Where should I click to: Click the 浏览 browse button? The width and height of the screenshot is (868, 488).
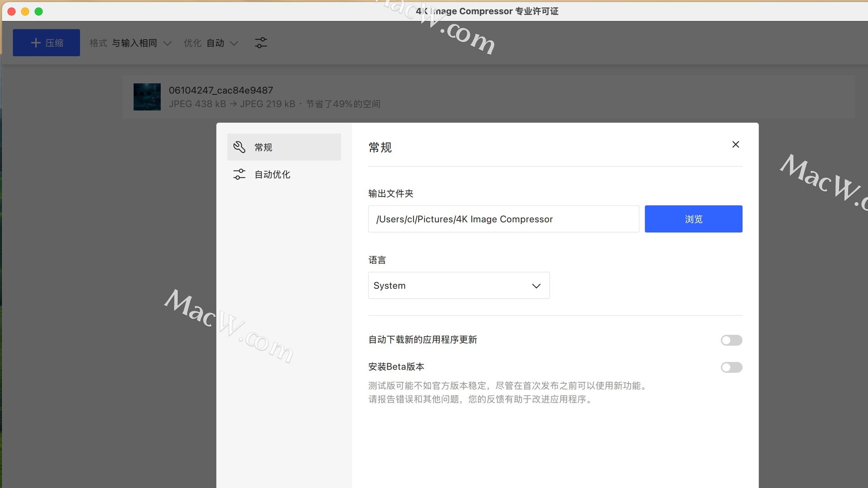[693, 219]
